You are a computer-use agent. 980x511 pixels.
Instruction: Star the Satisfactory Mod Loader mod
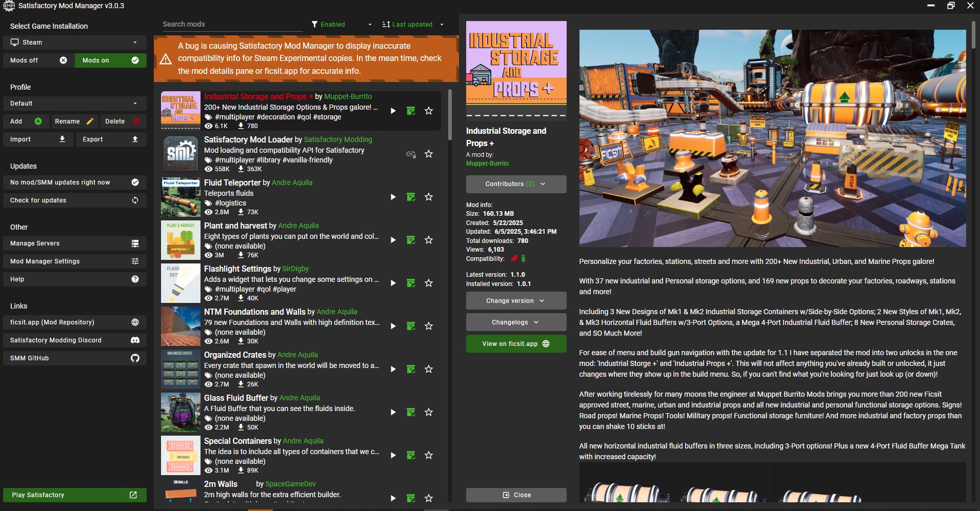tap(429, 154)
